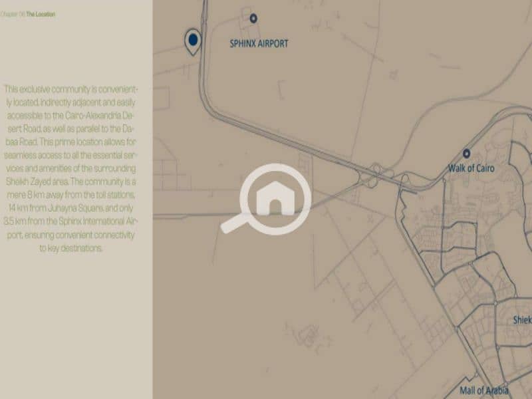Click the partially visible Shiek label
532x399 pixels.
pyautogui.click(x=522, y=320)
